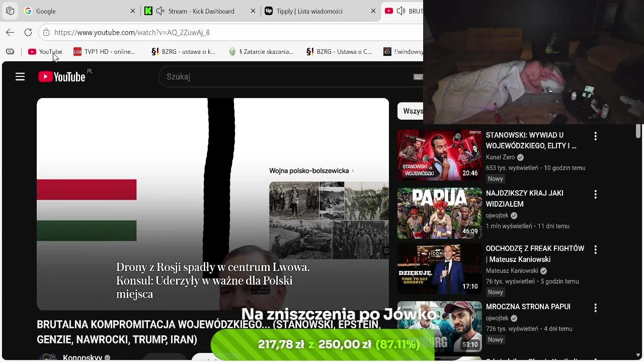The image size is (644, 362).
Task: Reload the page with the refresh icon
Action: tap(28, 32)
